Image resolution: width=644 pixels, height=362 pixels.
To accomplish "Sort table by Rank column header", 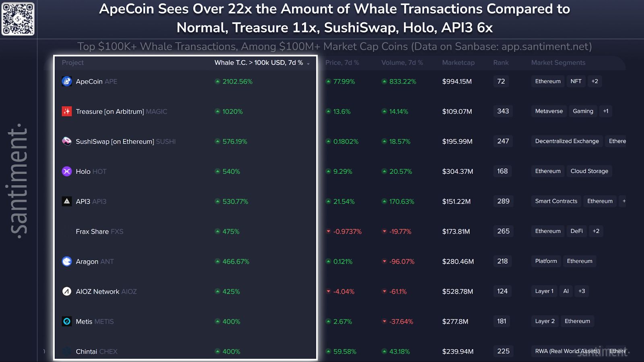I will click(x=501, y=63).
